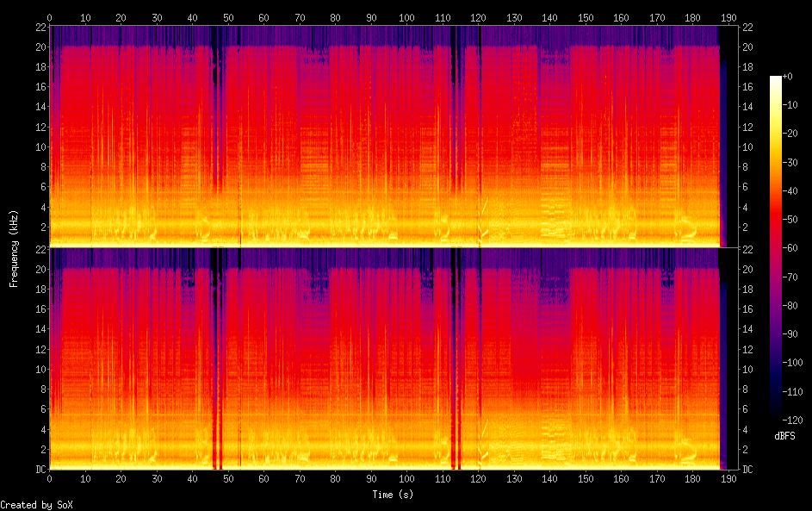The height and width of the screenshot is (511, 812).
Task: Click the white top end of the color bar
Action: click(776, 79)
